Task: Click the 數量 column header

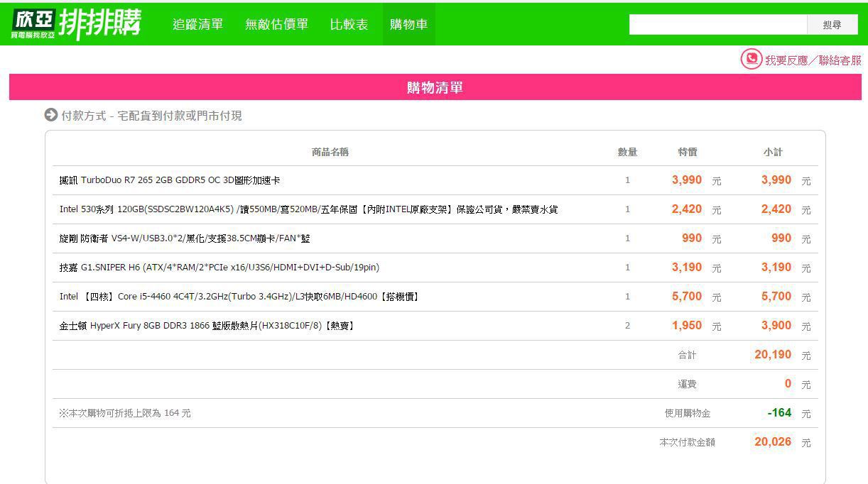Action: tap(627, 152)
